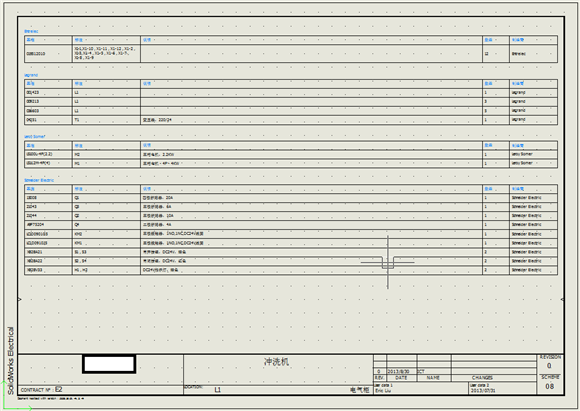The height and width of the screenshot is (411, 580).
Task: Click the crosshair cursor marker over the table
Action: [388, 262]
